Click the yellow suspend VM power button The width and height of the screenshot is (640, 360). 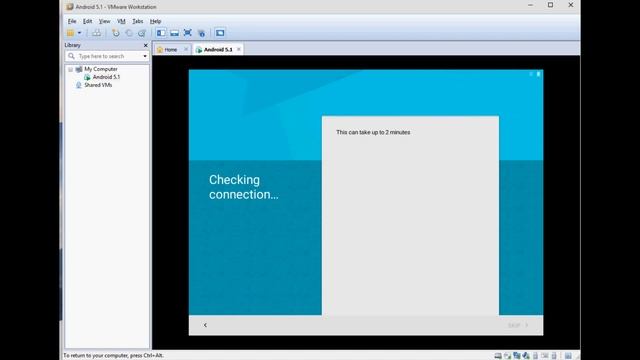(70, 33)
